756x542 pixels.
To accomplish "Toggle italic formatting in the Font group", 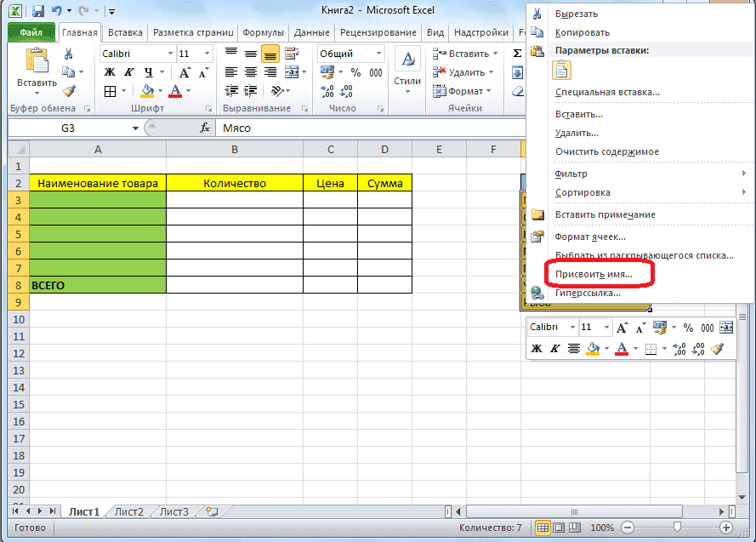I will 129,72.
